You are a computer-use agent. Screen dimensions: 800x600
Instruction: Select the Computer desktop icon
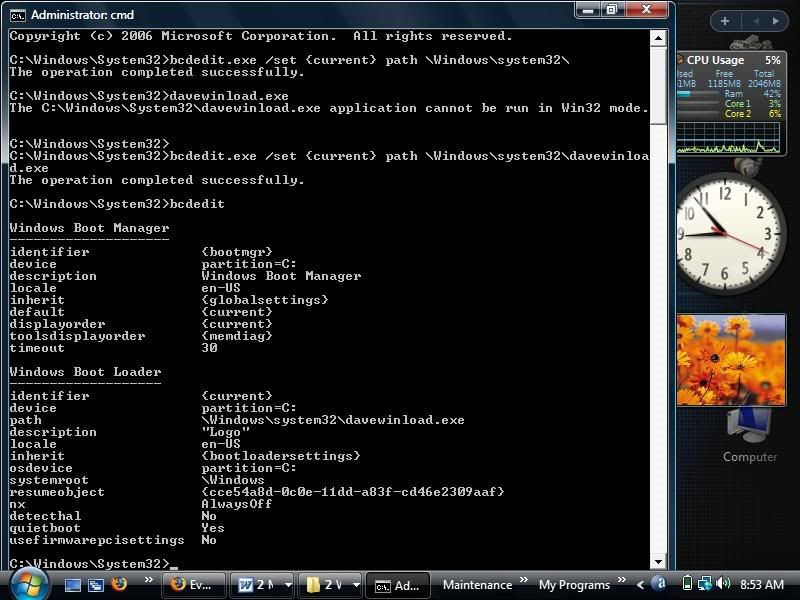pos(749,437)
